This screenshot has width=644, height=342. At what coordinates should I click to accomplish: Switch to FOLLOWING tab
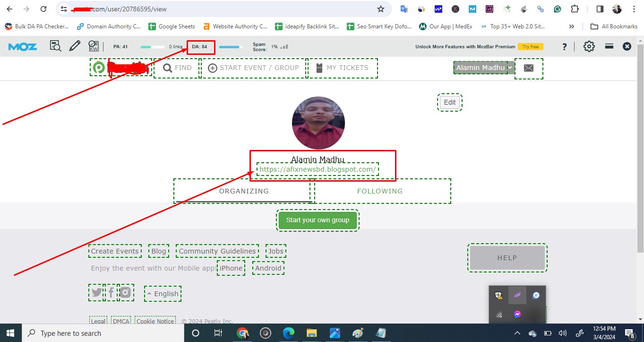(x=380, y=191)
